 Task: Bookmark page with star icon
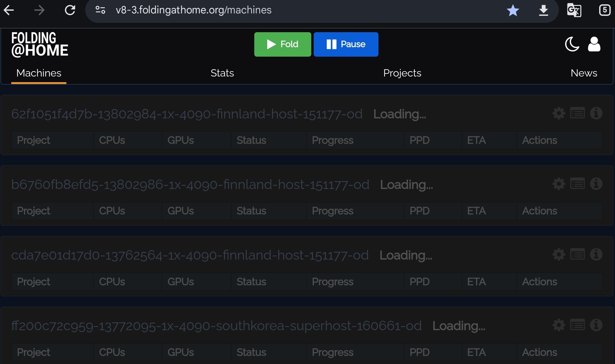pyautogui.click(x=513, y=10)
